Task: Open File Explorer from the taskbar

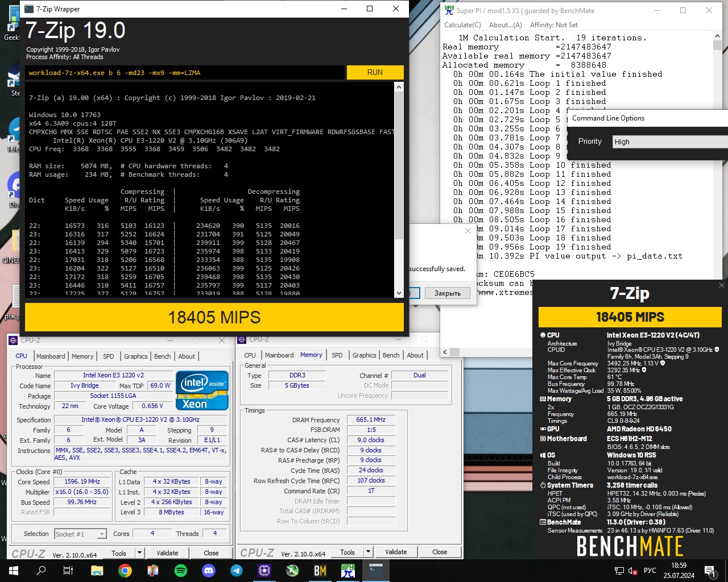Action: pos(97,571)
